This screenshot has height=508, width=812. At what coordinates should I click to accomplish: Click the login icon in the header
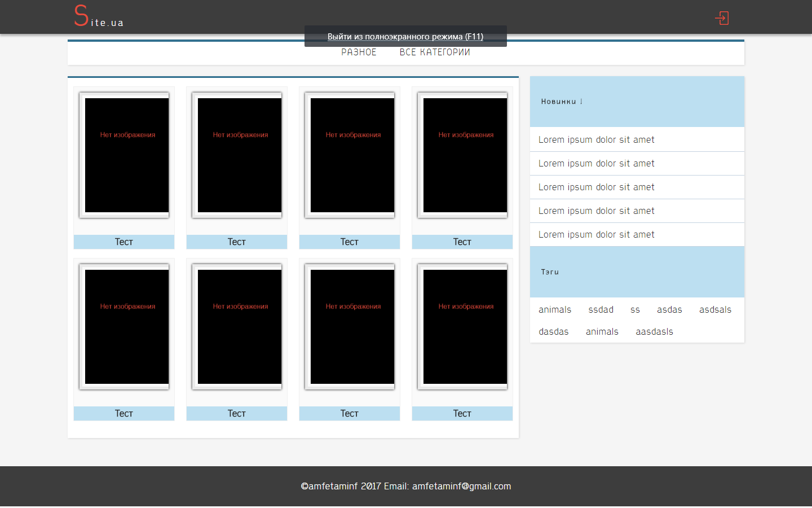coord(722,18)
